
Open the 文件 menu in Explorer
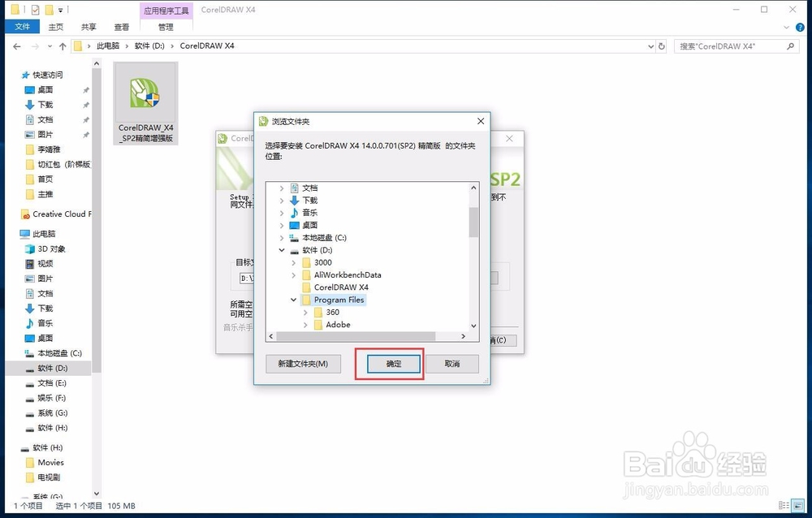[22, 27]
